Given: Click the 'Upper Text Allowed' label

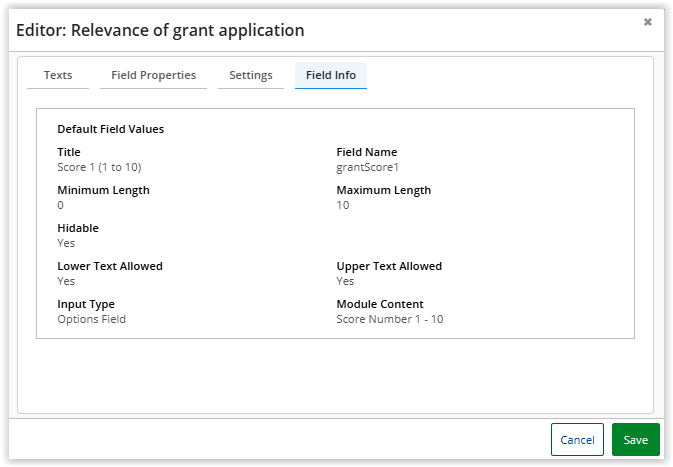Looking at the screenshot, I should [x=389, y=266].
